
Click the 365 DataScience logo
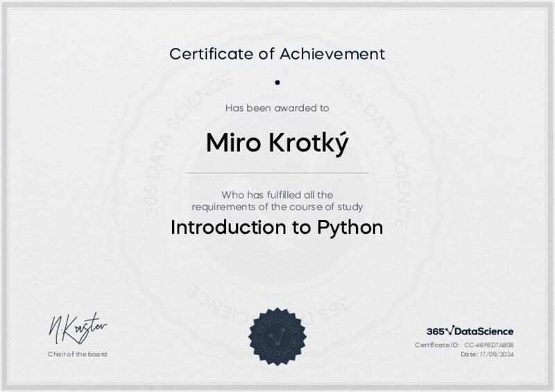(470, 331)
